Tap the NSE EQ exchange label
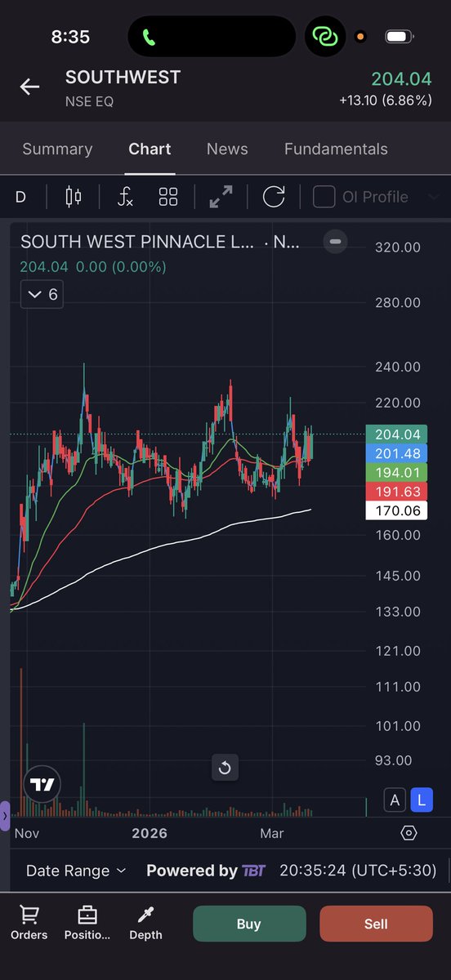 pos(89,102)
